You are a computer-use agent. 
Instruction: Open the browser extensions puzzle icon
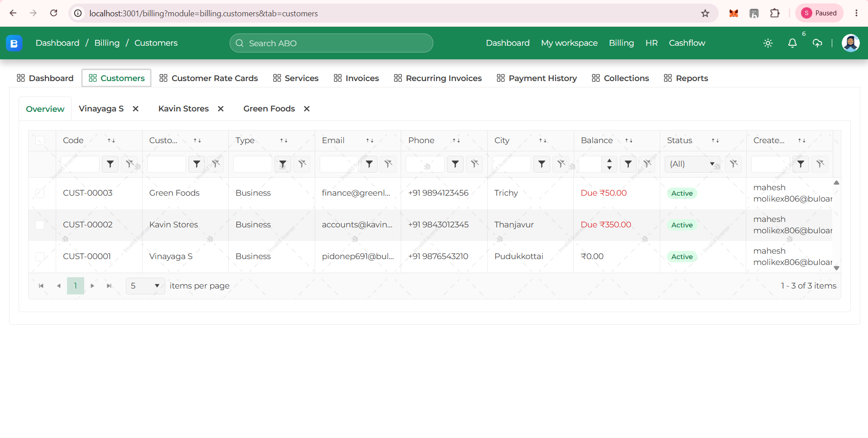pyautogui.click(x=775, y=13)
